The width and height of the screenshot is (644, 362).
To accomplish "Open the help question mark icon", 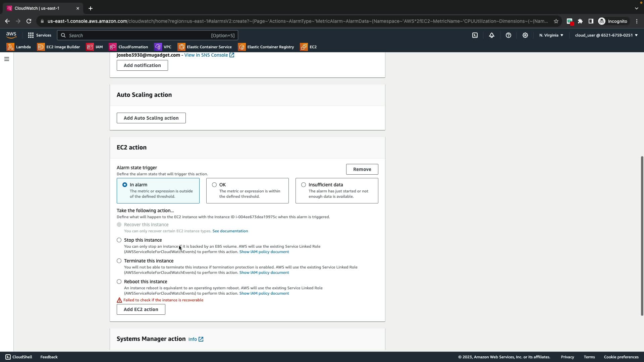I will (x=508, y=35).
